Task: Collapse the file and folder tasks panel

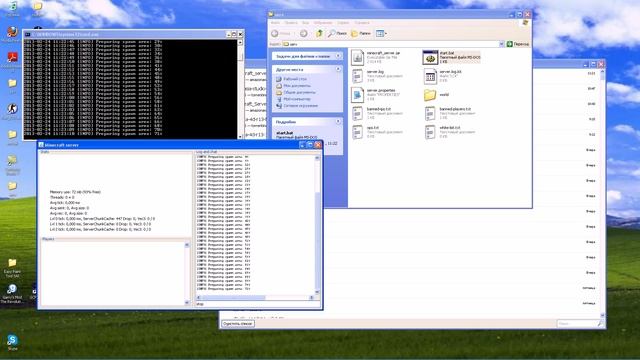Action: [338, 56]
